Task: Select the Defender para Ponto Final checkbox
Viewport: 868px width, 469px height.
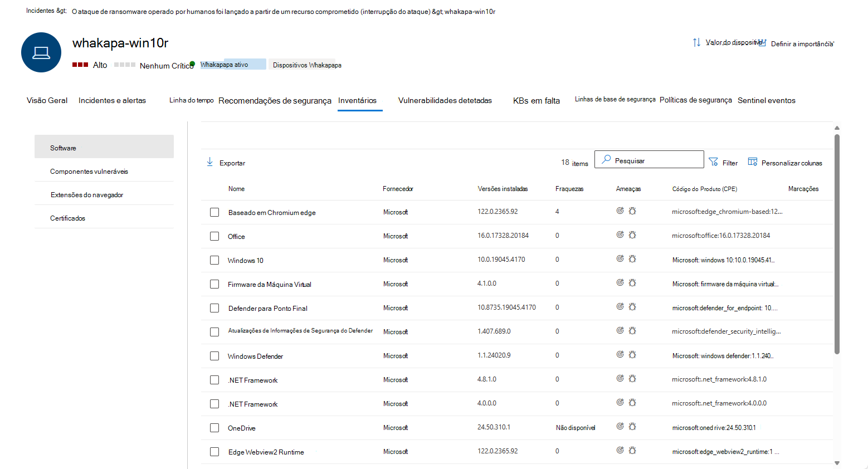Action: [214, 308]
